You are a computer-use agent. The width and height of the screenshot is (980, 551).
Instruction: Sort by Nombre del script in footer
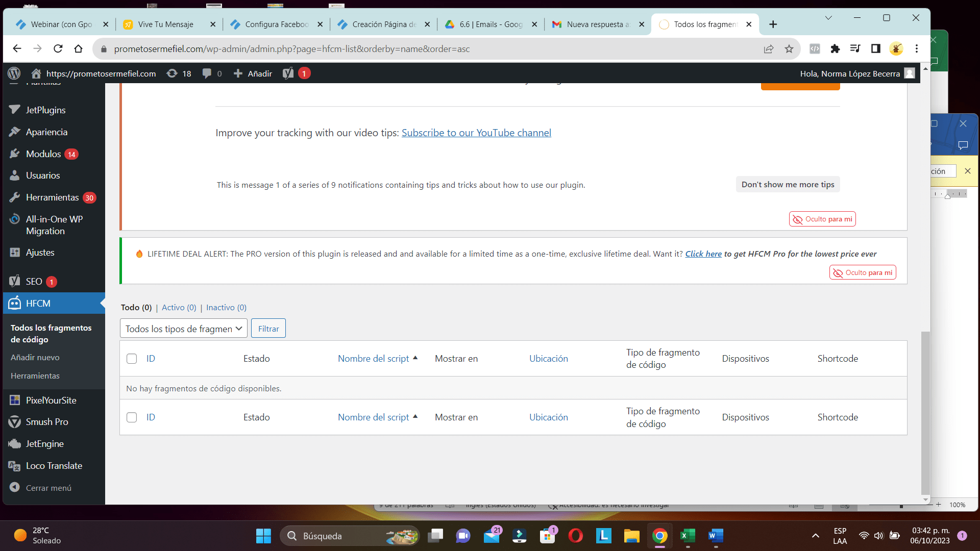(x=378, y=417)
